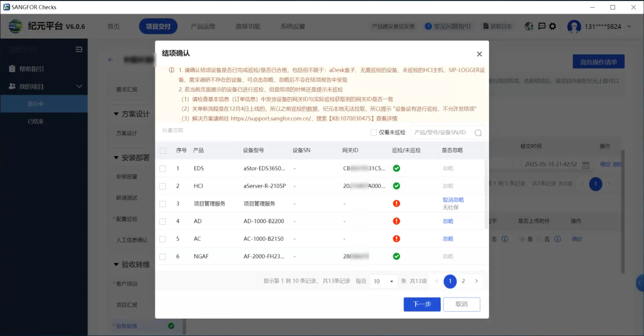
Task: Click the globe language icon in header
Action: 529,26
